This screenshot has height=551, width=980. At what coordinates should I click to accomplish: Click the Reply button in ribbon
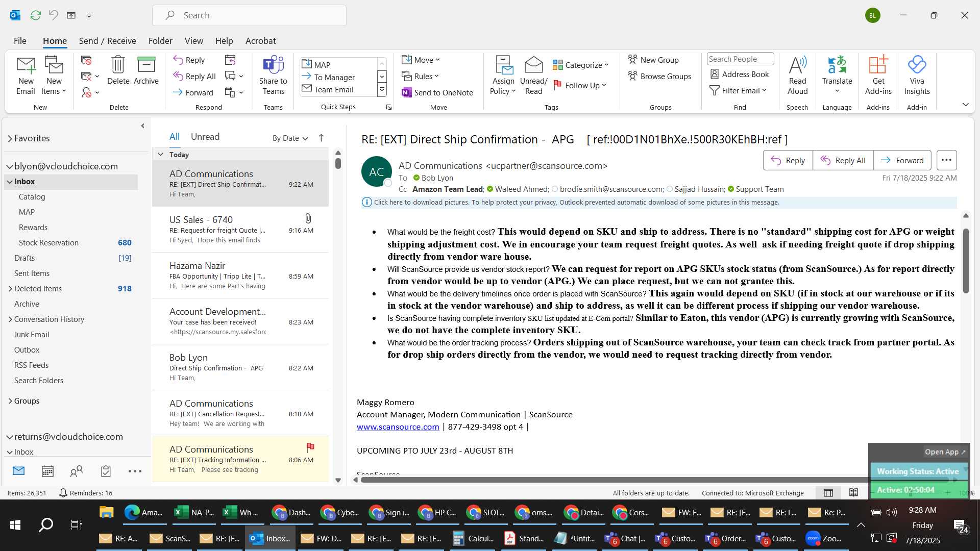189,60
